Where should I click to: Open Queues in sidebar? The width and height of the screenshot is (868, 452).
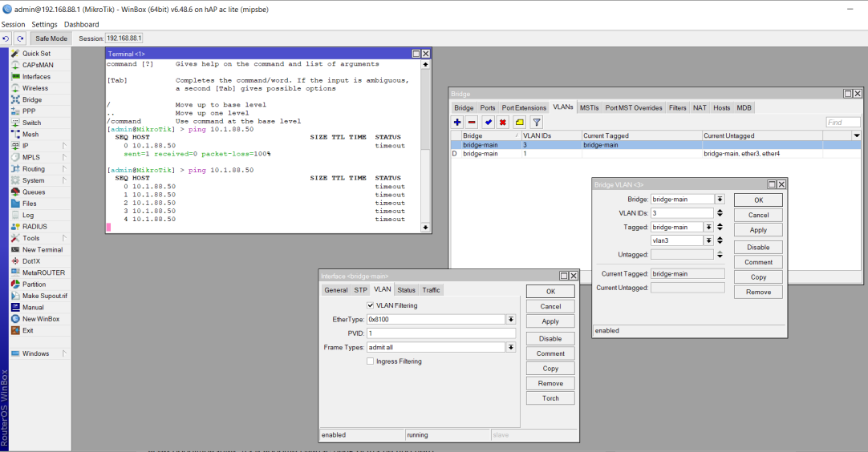point(34,192)
